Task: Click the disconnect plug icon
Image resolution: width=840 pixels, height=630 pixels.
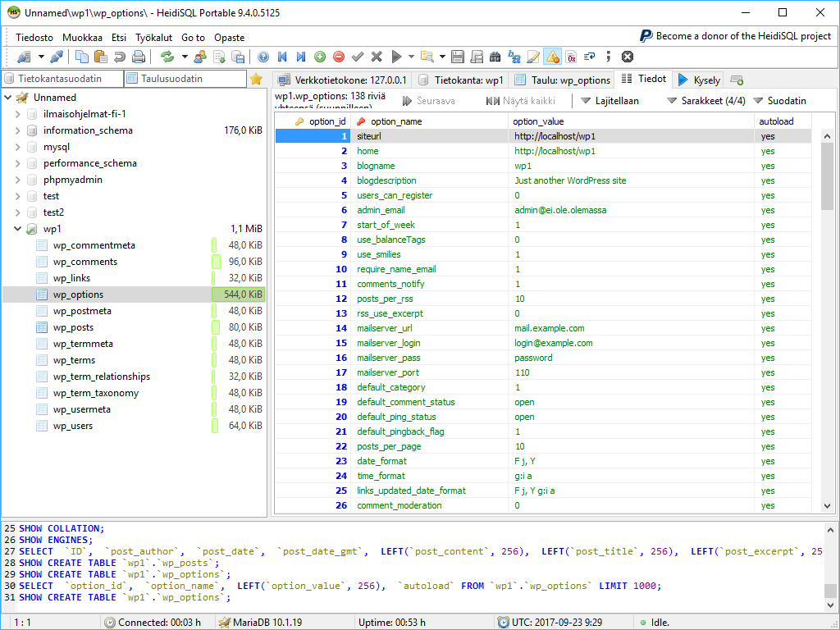Action: tap(57, 57)
